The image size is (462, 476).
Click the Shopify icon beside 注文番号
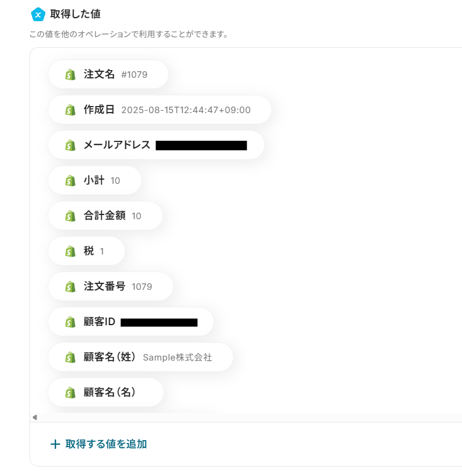tap(71, 287)
